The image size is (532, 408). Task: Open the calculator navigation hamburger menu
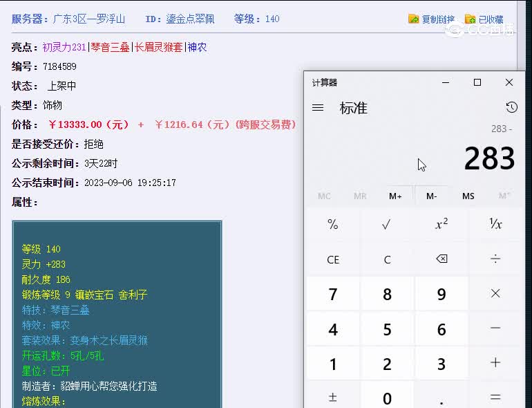(318, 108)
